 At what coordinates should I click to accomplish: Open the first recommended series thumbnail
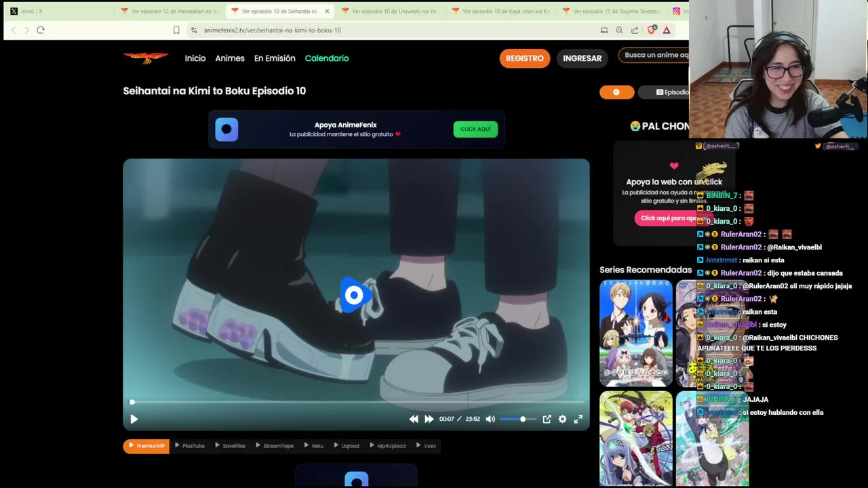pos(636,333)
